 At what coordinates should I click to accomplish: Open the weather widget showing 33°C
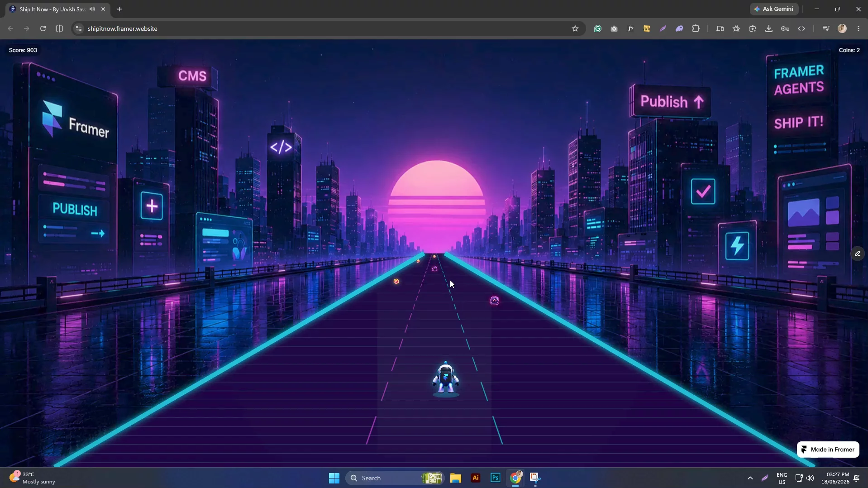(33, 478)
